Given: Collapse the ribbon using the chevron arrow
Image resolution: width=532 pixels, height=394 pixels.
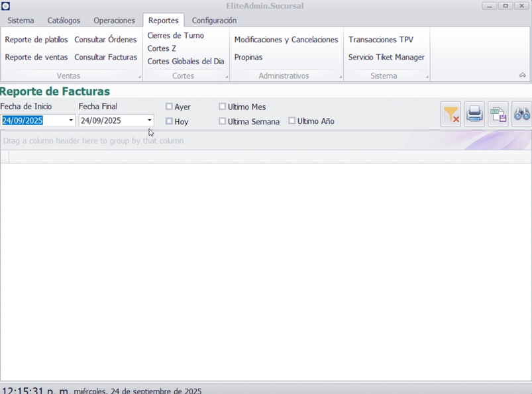Looking at the screenshot, I should coord(522,75).
